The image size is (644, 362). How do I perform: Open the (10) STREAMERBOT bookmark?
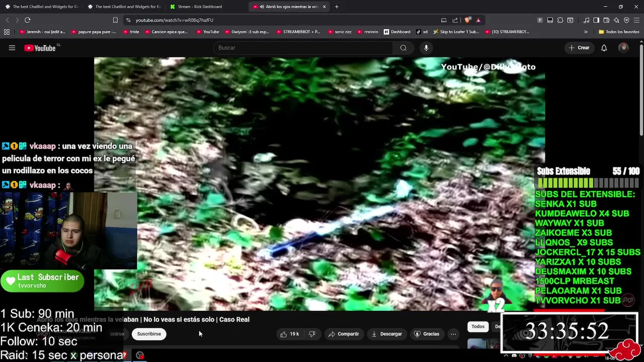point(507,32)
